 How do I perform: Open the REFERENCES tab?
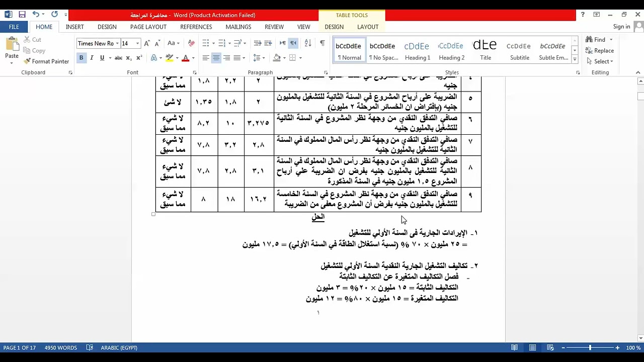click(196, 27)
